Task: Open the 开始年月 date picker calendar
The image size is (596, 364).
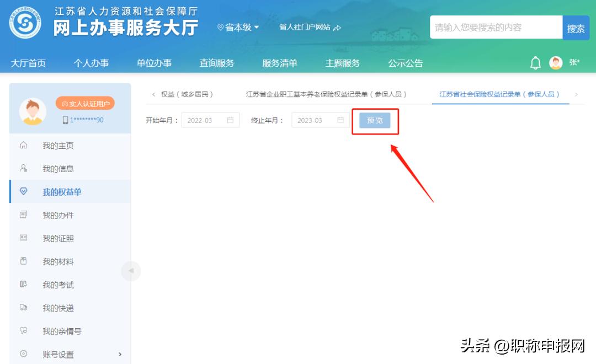Action: [x=231, y=120]
